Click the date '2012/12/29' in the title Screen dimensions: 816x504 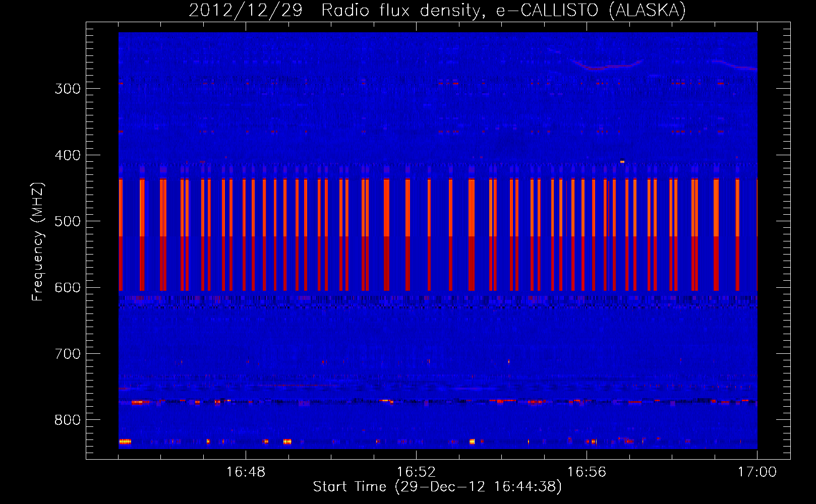(246, 11)
